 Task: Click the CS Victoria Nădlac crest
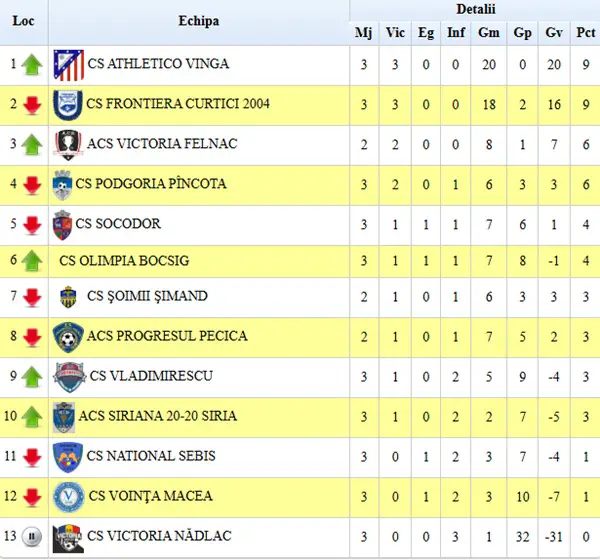(x=68, y=538)
